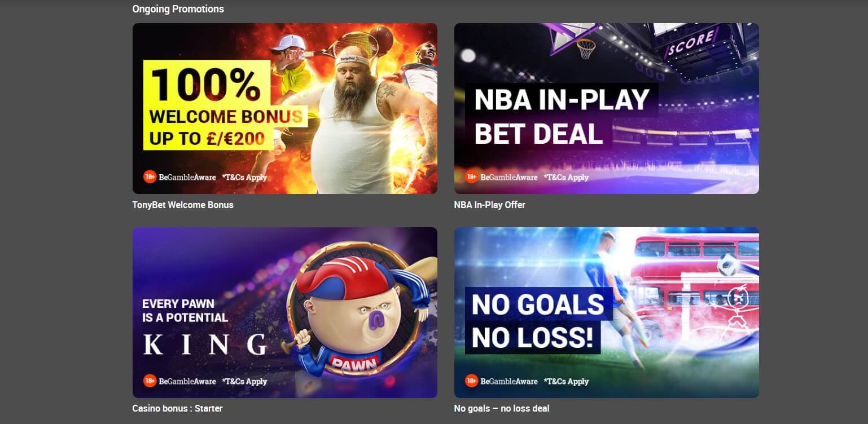Open the No Goals No Loss banner

(x=606, y=312)
